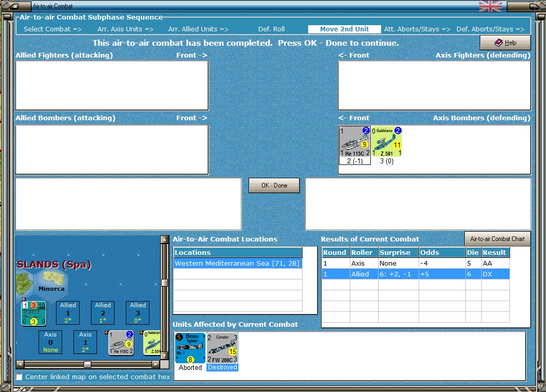
Task: Click the British flag icon in the title bar
Action: point(491,6)
